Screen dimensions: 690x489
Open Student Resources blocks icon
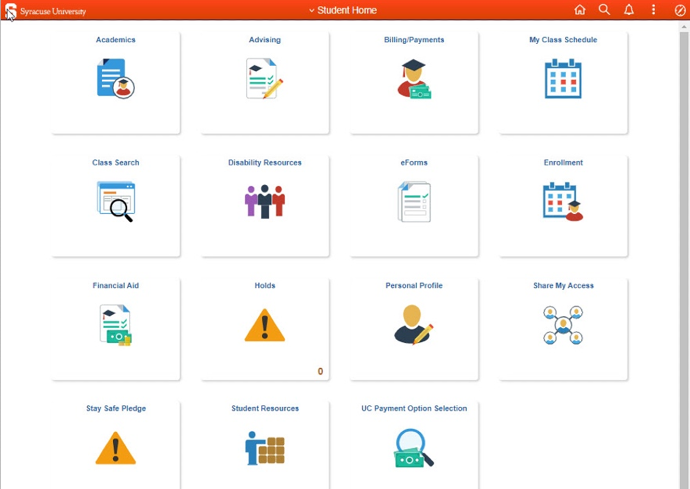point(264,448)
